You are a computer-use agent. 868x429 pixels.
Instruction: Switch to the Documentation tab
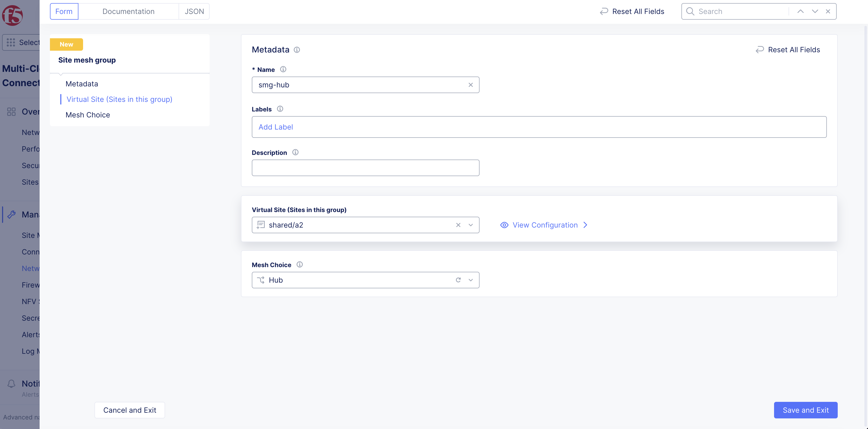coord(128,11)
